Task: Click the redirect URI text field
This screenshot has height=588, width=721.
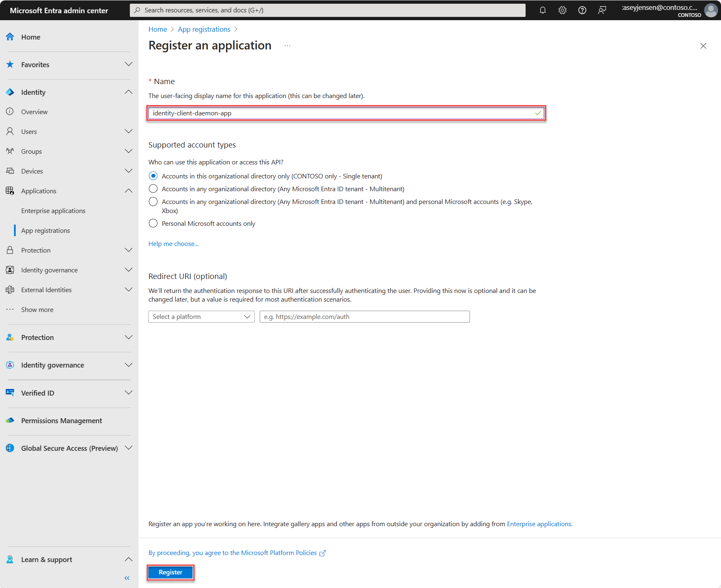Action: [364, 316]
